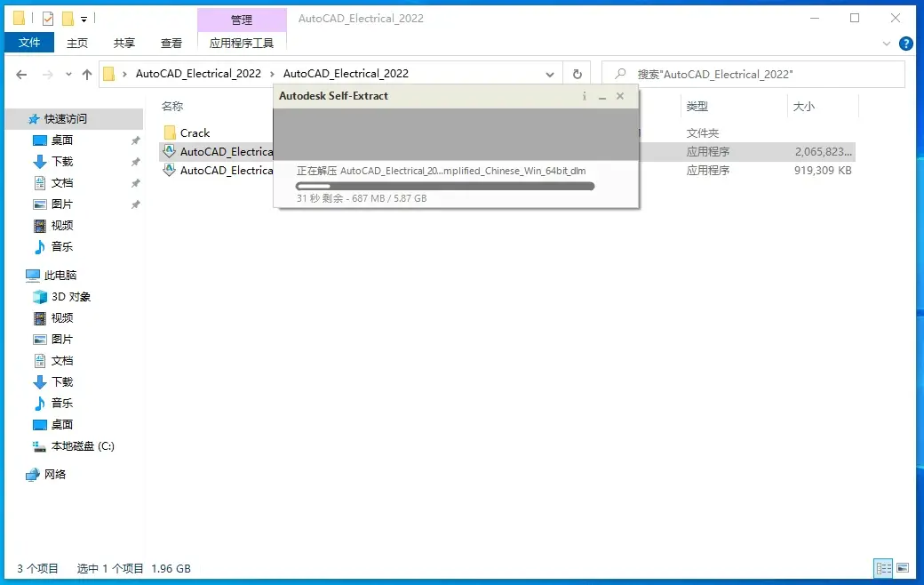This screenshot has height=585, width=924.
Task: Open 3D 对象 under This PC
Action: point(71,297)
